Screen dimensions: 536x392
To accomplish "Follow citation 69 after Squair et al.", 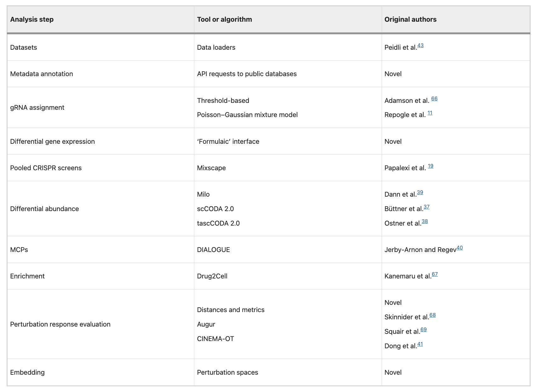I will pos(424,330).
